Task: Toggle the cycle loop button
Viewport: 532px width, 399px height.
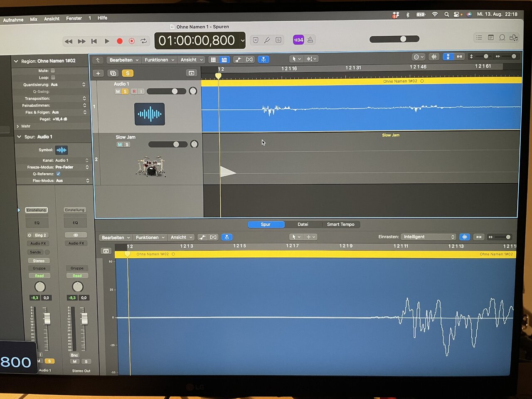Action: click(144, 41)
